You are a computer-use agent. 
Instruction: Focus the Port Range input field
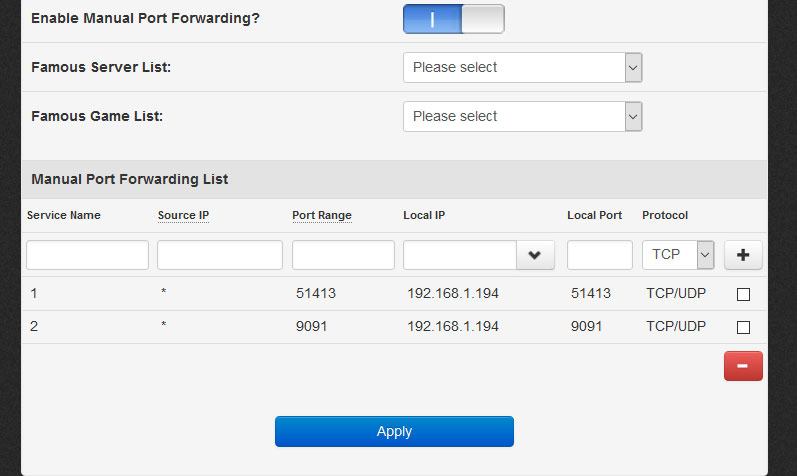tap(343, 255)
